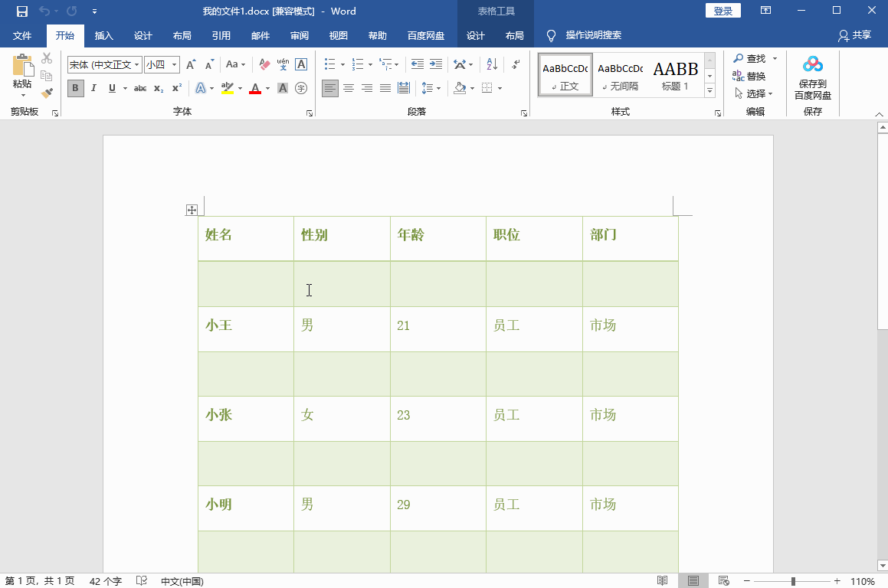The width and height of the screenshot is (888, 588).
Task: Switch to the 插入 tab
Action: [103, 36]
